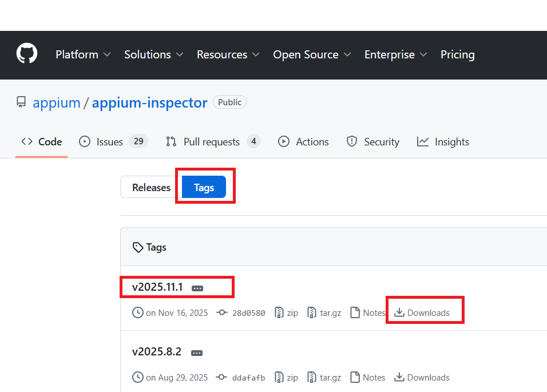Open tag v2025.8.2
The image size is (547, 392).
(157, 351)
